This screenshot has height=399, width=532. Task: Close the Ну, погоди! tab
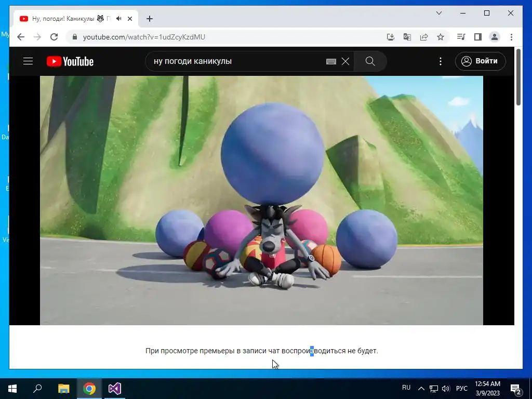pos(129,19)
